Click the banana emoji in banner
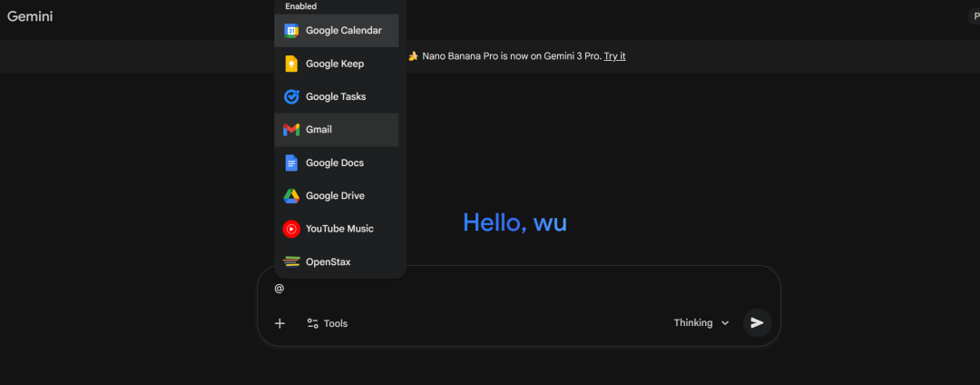Screen dimensions: 980x385 pos(413,56)
